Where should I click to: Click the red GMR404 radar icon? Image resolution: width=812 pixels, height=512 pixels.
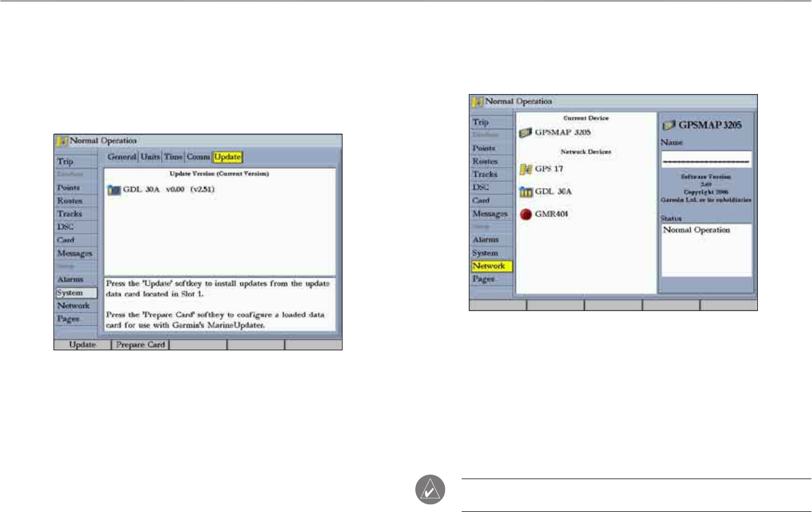pyautogui.click(x=525, y=214)
